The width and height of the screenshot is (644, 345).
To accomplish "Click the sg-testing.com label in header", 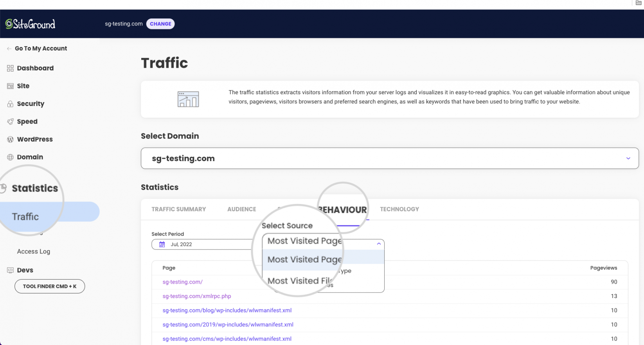I will 124,24.
